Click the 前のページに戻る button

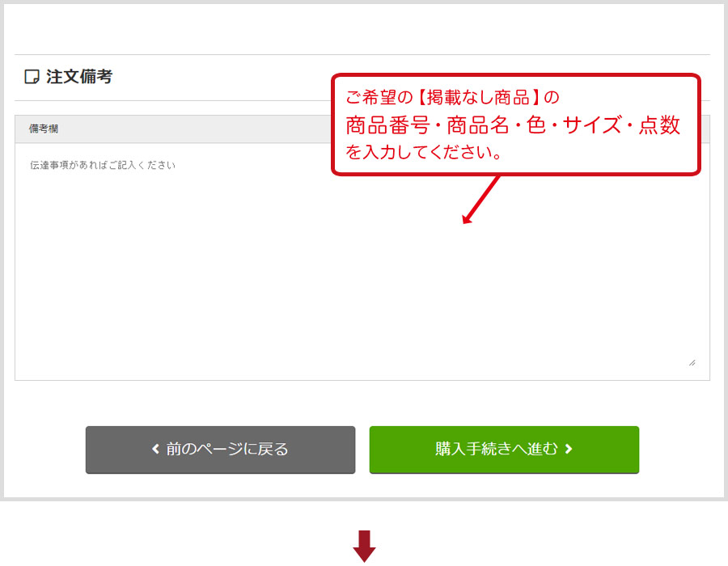220,450
